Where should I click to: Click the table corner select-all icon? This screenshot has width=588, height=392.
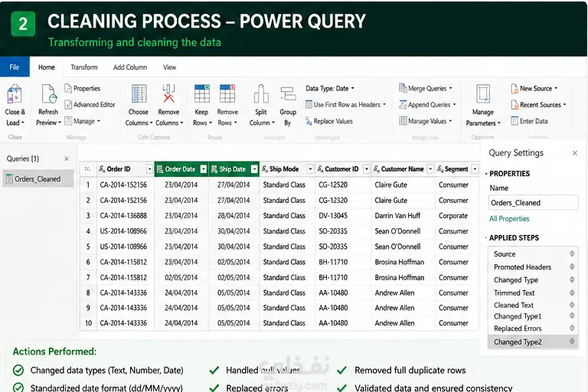pos(88,169)
